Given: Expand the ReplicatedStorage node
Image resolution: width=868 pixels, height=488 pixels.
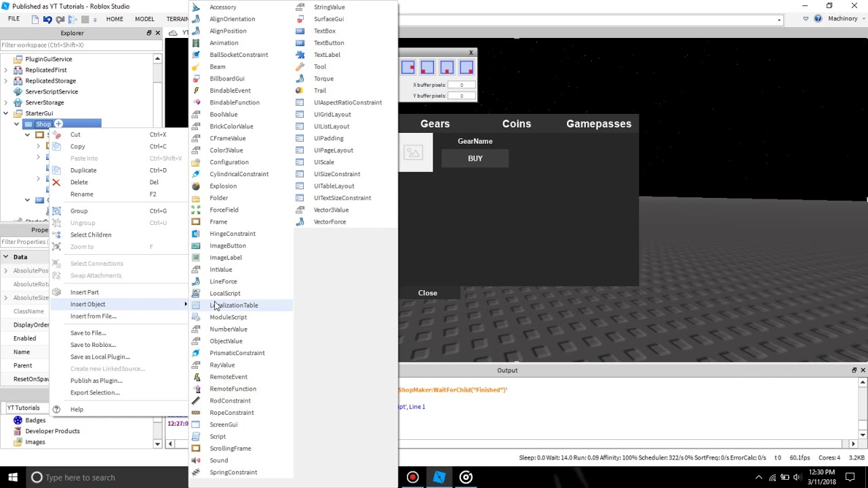Looking at the screenshot, I should coord(6,81).
